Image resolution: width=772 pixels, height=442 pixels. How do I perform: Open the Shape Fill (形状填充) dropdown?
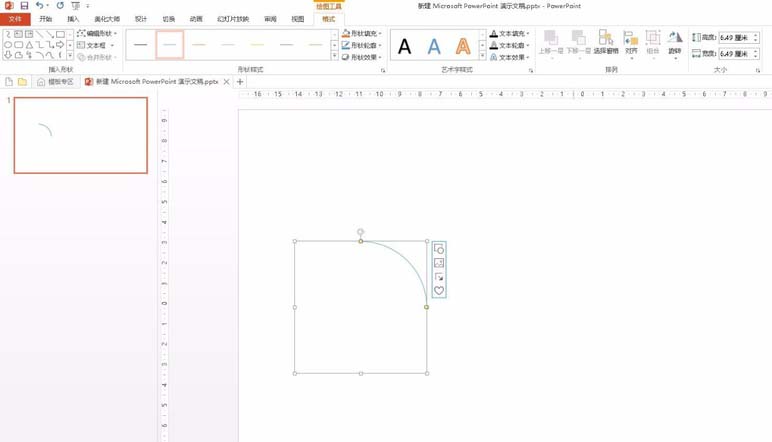pyautogui.click(x=362, y=33)
